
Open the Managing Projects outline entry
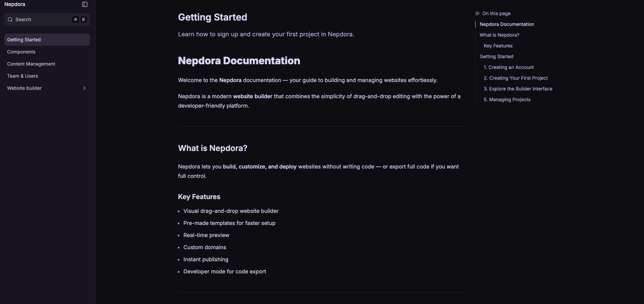507,100
